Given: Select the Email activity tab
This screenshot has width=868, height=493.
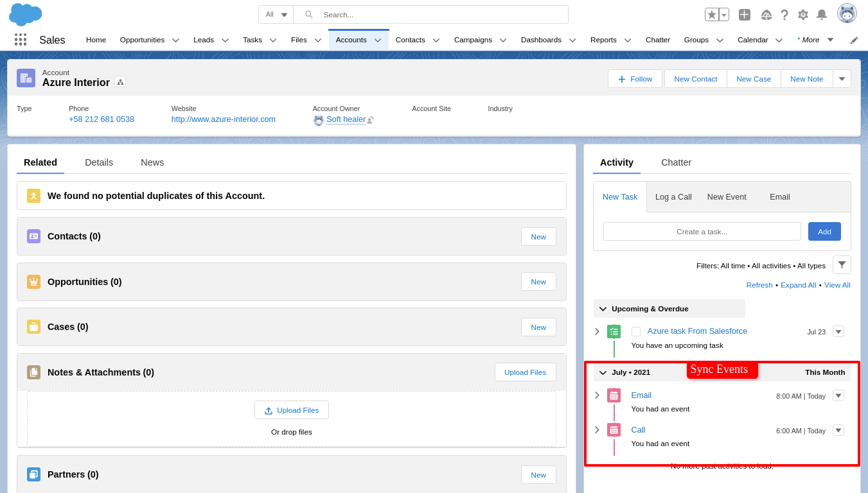Looking at the screenshot, I should coord(780,197).
